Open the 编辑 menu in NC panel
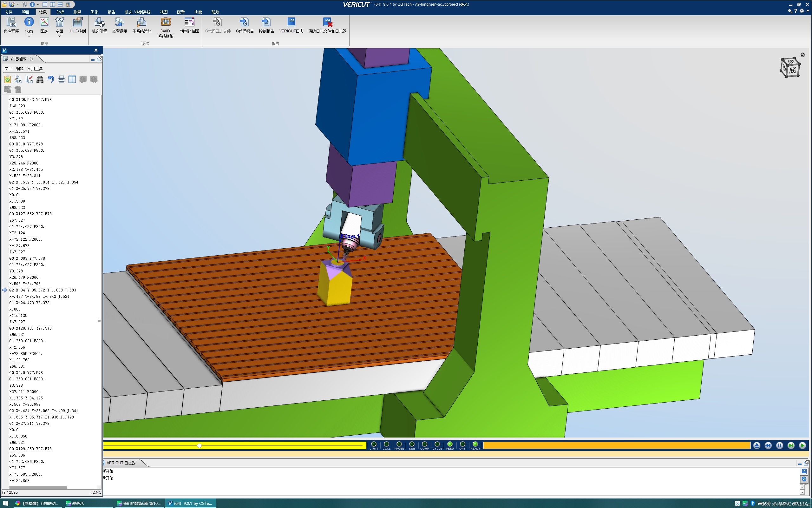 point(20,69)
